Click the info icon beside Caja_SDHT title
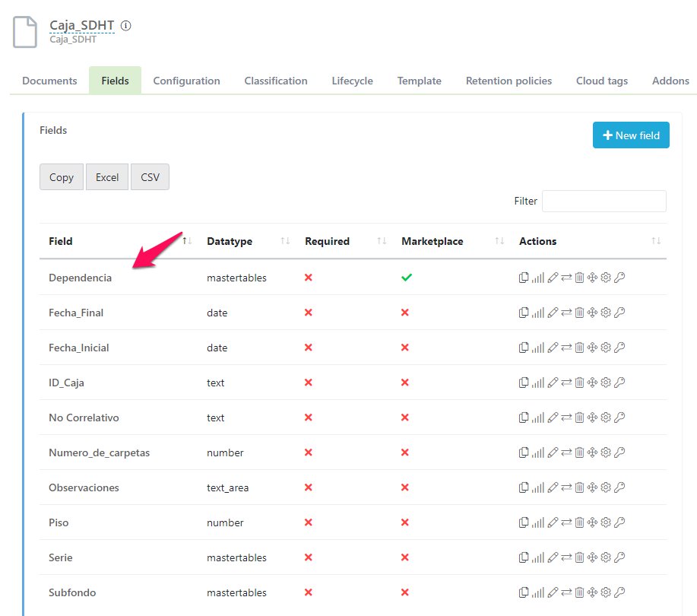697x616 pixels. tap(126, 25)
